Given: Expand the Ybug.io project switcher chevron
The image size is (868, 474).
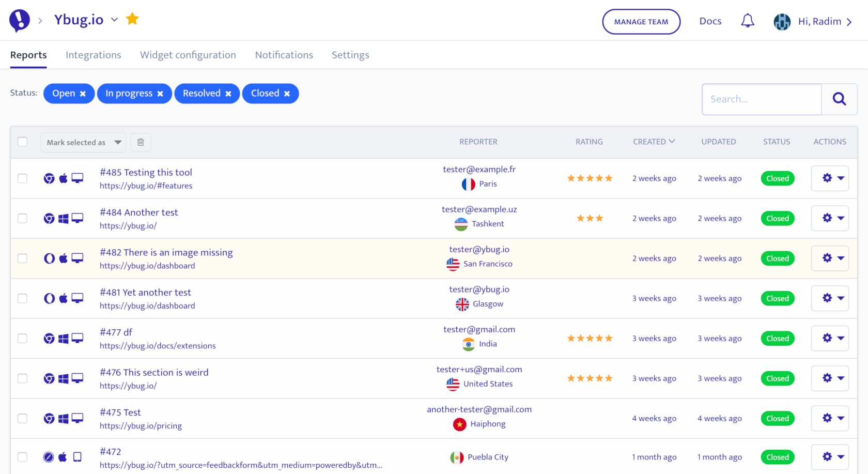Looking at the screenshot, I should pos(115,20).
